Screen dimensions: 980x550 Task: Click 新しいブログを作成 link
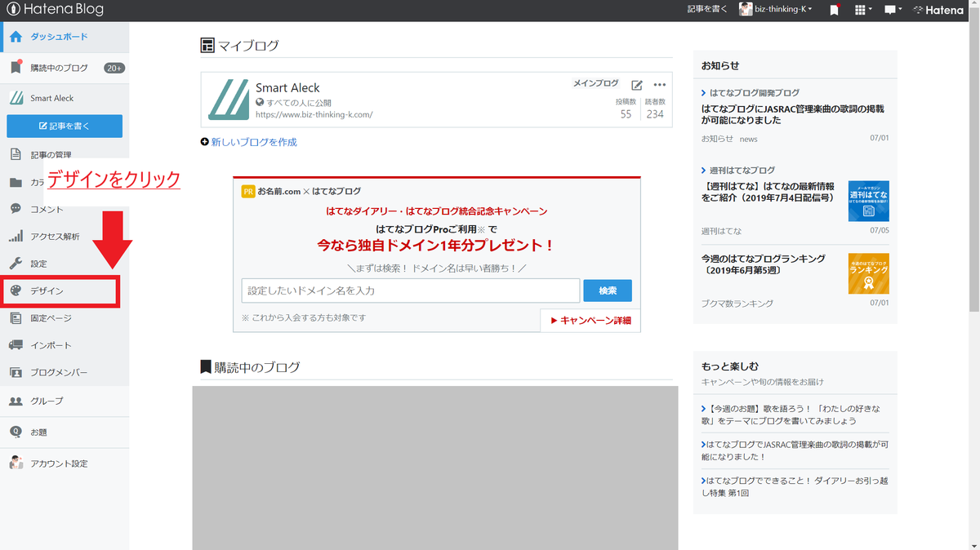click(254, 142)
